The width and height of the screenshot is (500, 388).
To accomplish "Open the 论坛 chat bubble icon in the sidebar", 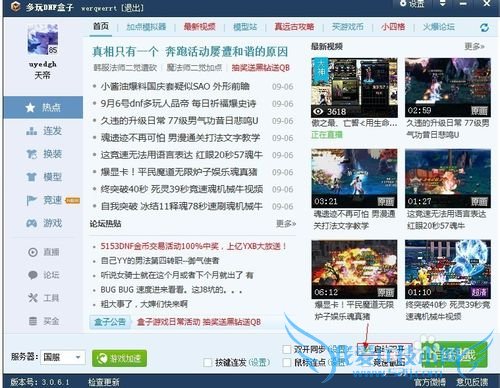I will (x=33, y=275).
